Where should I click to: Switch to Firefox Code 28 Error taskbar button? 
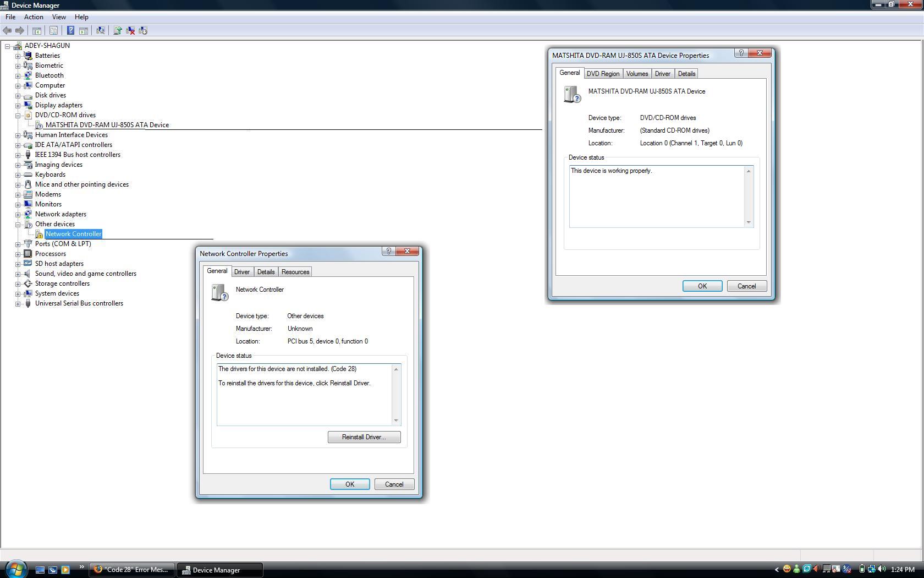pos(132,570)
